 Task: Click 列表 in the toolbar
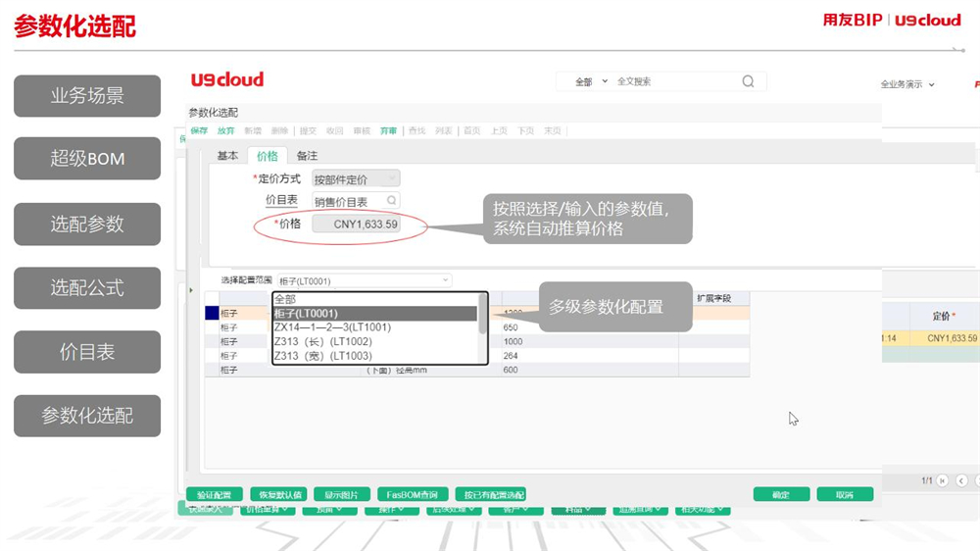click(444, 130)
